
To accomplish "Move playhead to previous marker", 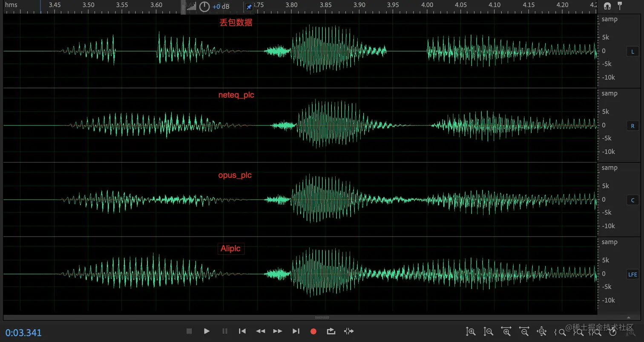I will pos(242,331).
